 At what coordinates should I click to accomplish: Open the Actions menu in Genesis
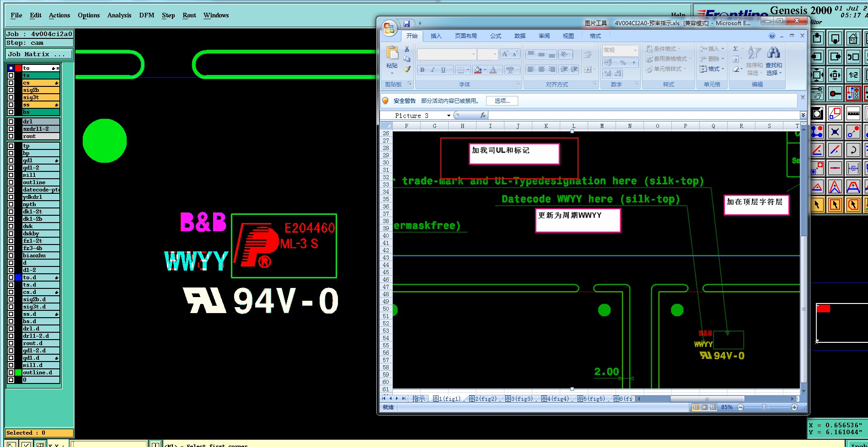pos(59,15)
